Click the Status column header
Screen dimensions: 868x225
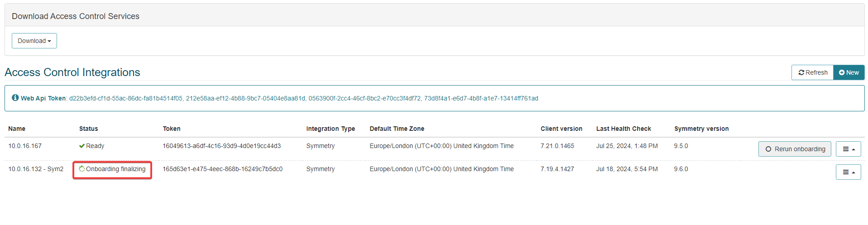click(x=88, y=129)
